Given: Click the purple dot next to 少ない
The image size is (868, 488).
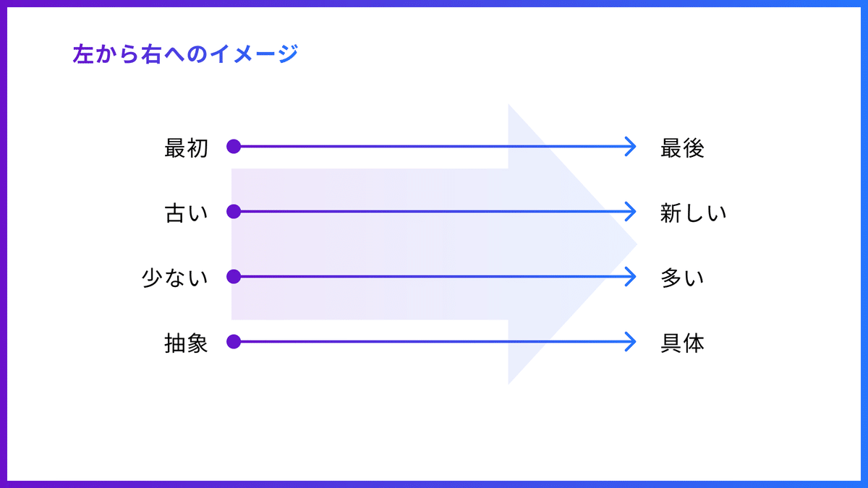Looking at the screenshot, I should point(233,276).
